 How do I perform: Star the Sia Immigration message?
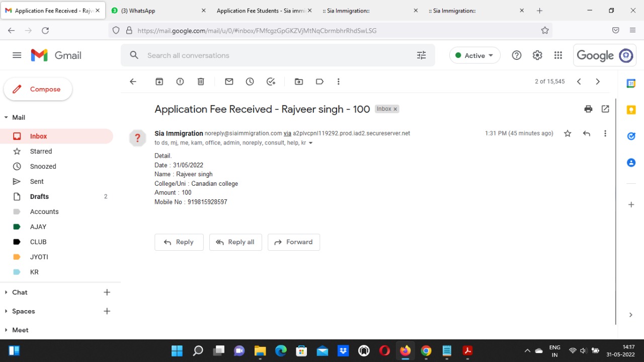[x=568, y=133]
